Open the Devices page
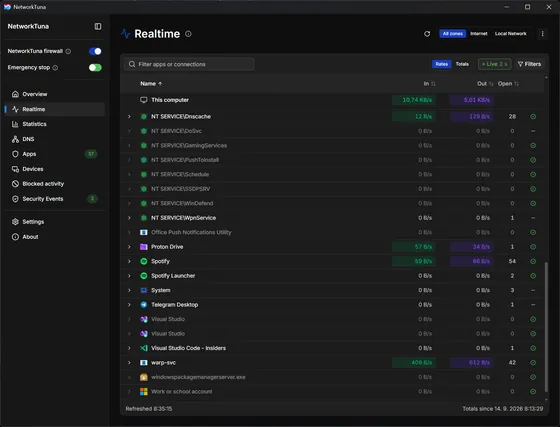Image resolution: width=560 pixels, height=427 pixels. (x=55, y=169)
